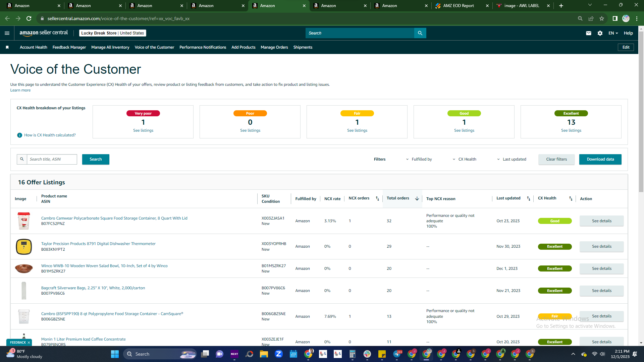Expand the CX Health filter
This screenshot has height=362, width=644.
[x=465, y=159]
